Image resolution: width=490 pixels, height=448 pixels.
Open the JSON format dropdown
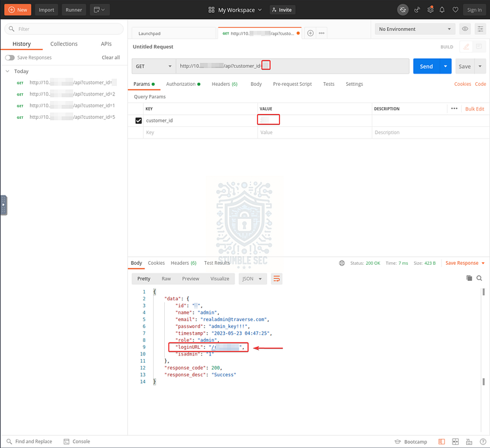coord(252,279)
